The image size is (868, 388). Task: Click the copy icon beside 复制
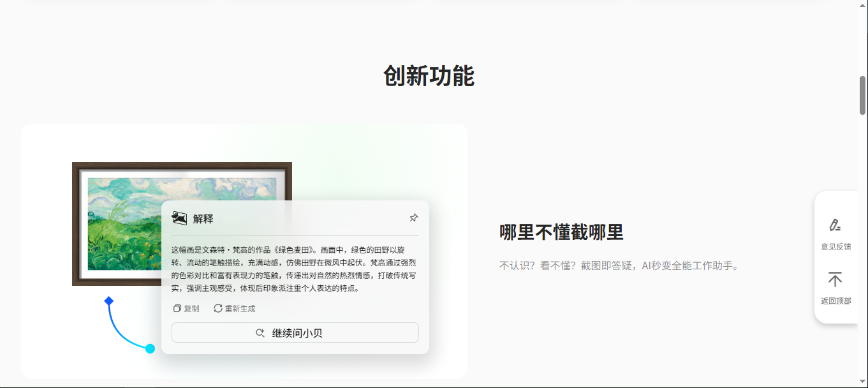click(x=177, y=309)
